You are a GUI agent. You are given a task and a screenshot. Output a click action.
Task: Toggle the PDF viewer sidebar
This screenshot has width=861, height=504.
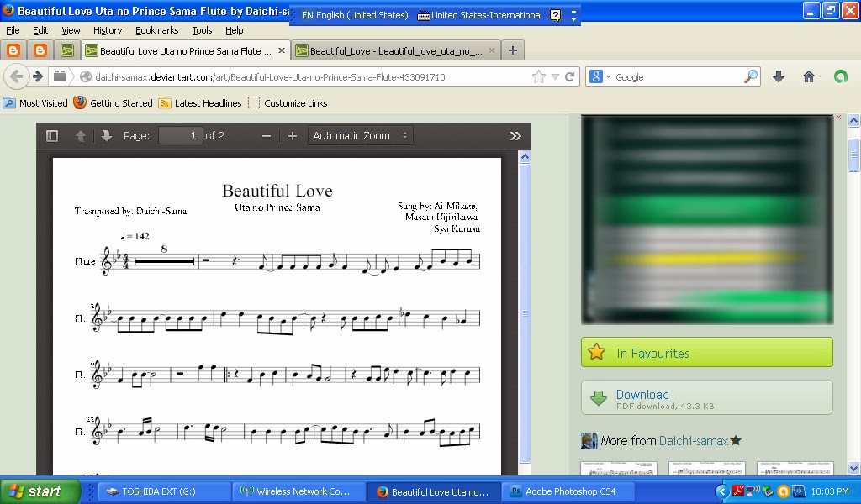click(x=52, y=135)
